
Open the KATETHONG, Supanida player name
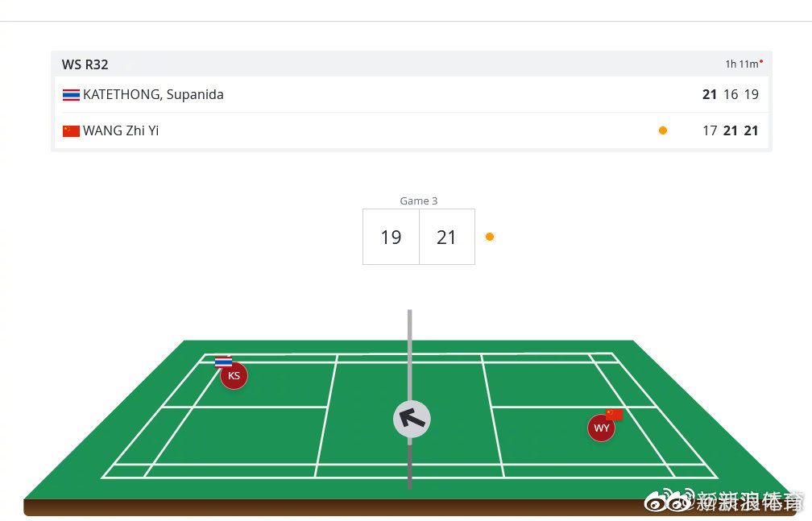point(153,94)
